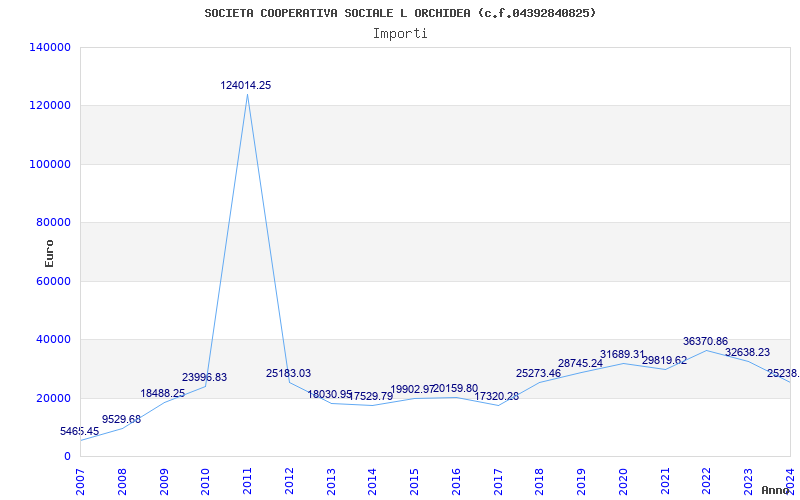The width and height of the screenshot is (800, 500).
Task: Click the 2007 x-axis tick label
Action: point(81,482)
